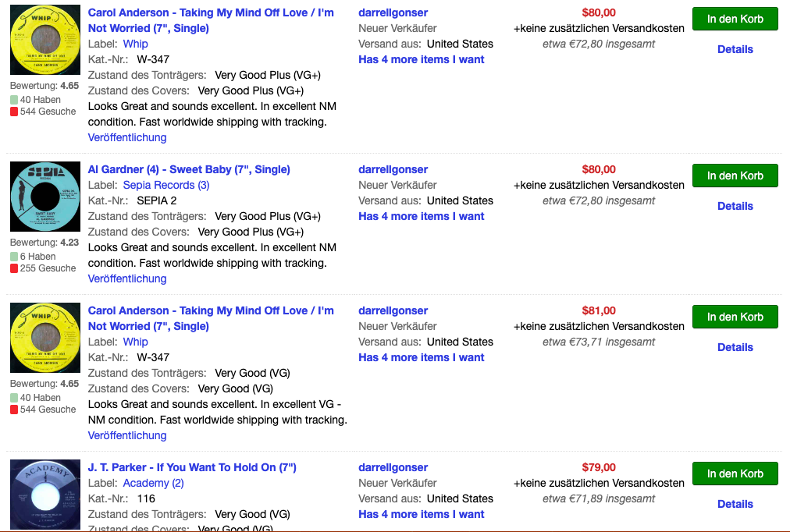Open the Academy (2) label link

(x=153, y=483)
